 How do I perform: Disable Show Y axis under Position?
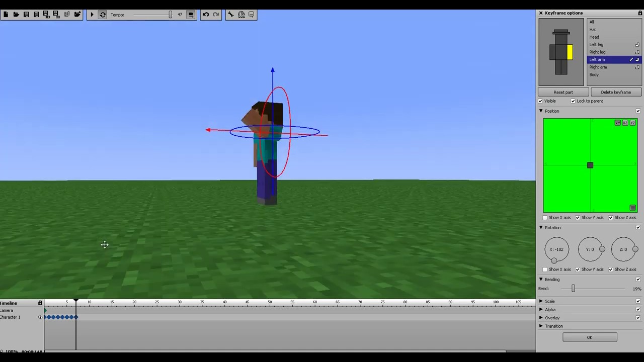[x=578, y=218]
